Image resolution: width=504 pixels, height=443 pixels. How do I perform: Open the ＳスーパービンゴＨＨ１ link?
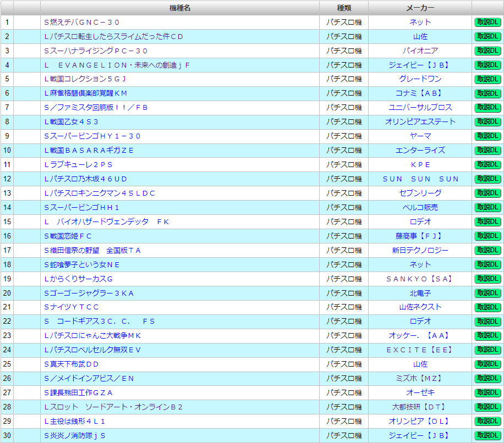click(x=81, y=208)
